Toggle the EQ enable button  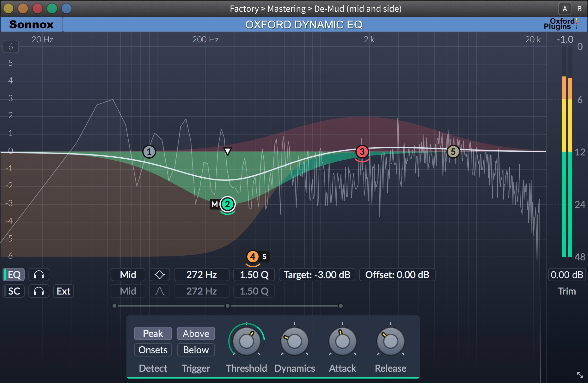tap(14, 275)
